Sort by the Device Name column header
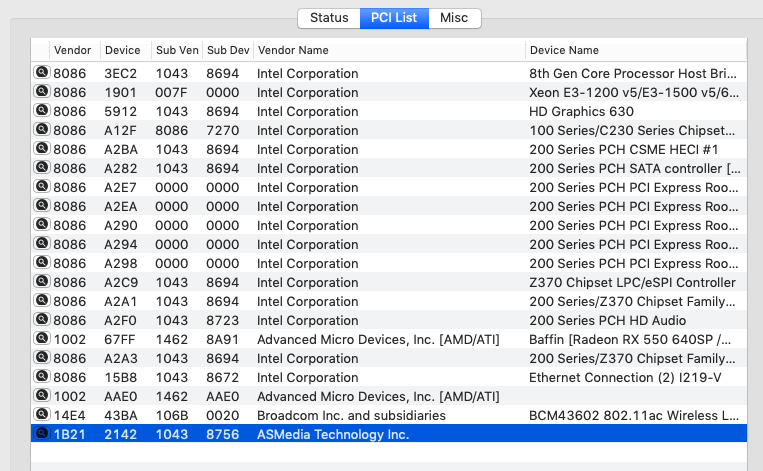The image size is (763, 471). point(636,50)
